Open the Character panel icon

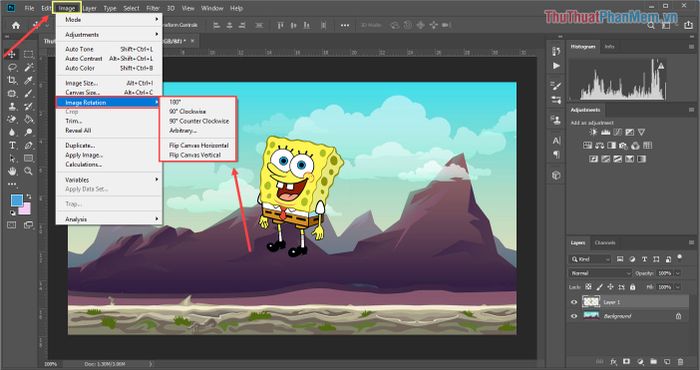coord(556,141)
